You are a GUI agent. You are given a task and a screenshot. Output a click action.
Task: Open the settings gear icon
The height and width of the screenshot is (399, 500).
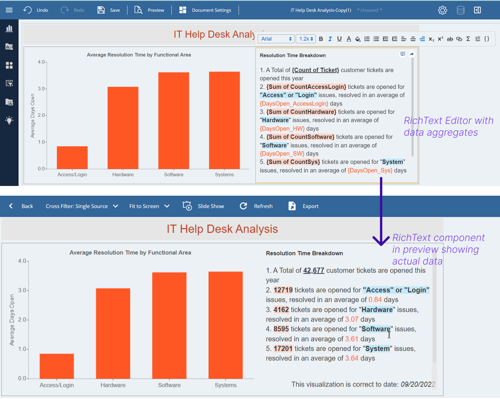pos(442,10)
